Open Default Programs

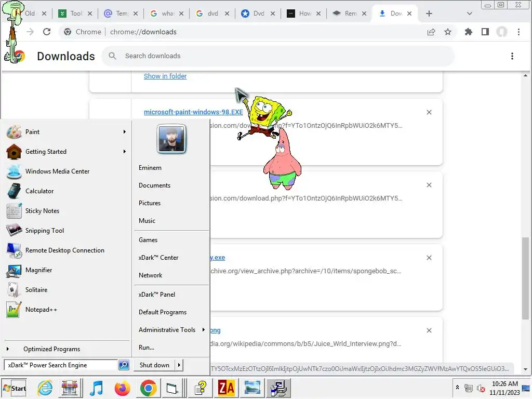(163, 312)
